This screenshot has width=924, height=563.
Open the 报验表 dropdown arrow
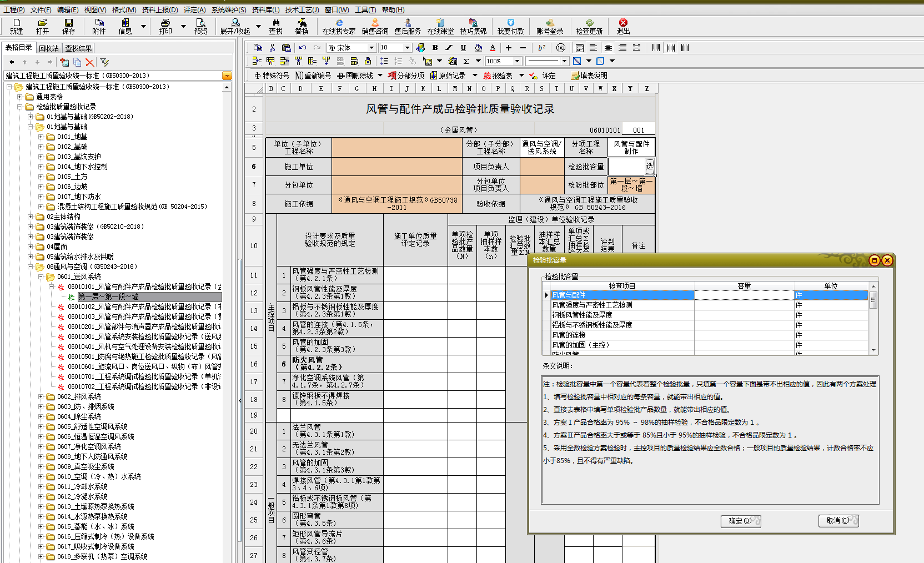coord(521,76)
